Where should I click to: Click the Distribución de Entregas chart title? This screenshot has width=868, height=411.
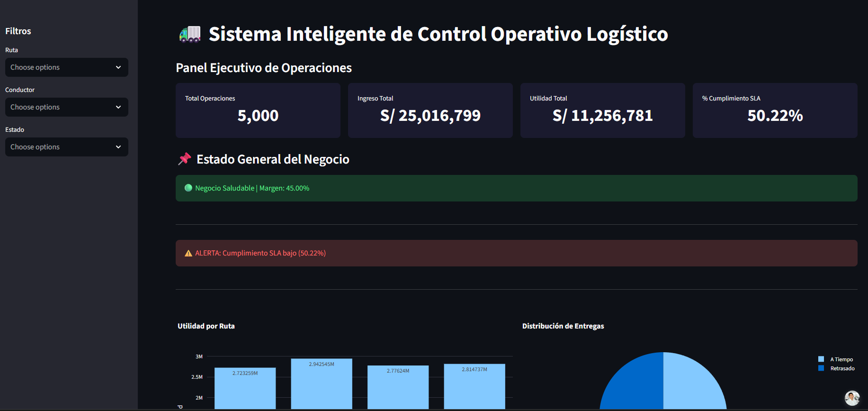tap(563, 326)
